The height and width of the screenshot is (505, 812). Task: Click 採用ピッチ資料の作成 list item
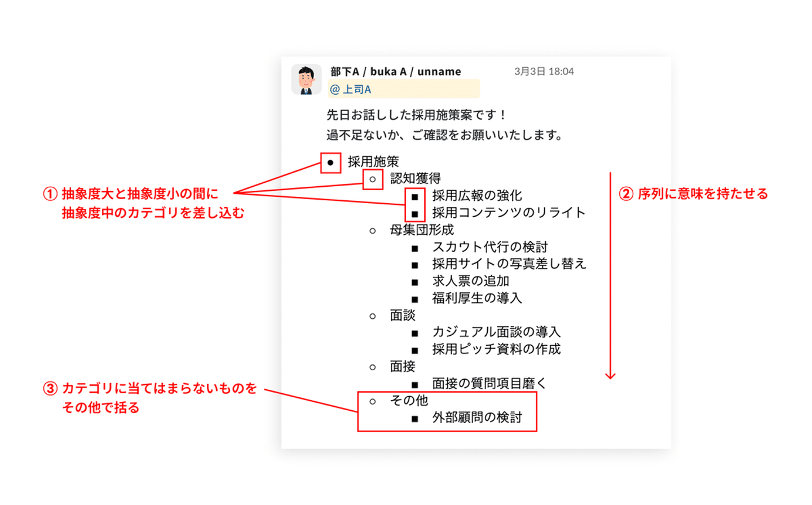496,349
